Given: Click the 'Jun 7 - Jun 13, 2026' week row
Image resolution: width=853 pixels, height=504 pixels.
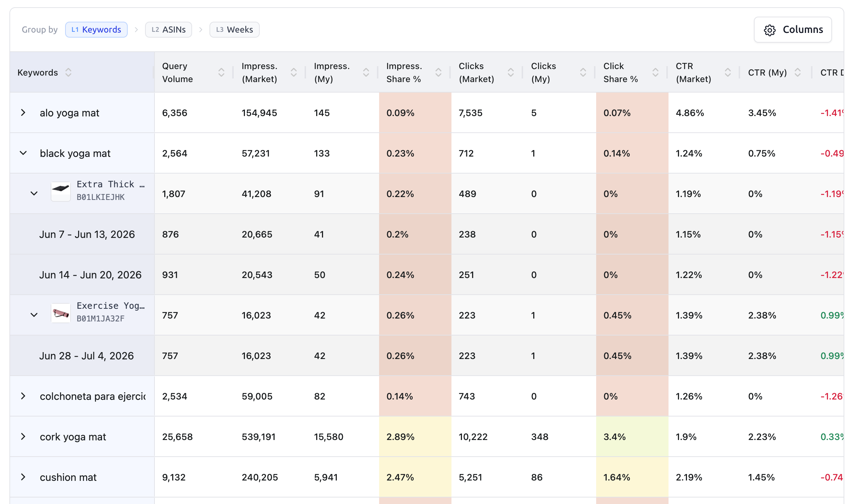Looking at the screenshot, I should click(427, 234).
